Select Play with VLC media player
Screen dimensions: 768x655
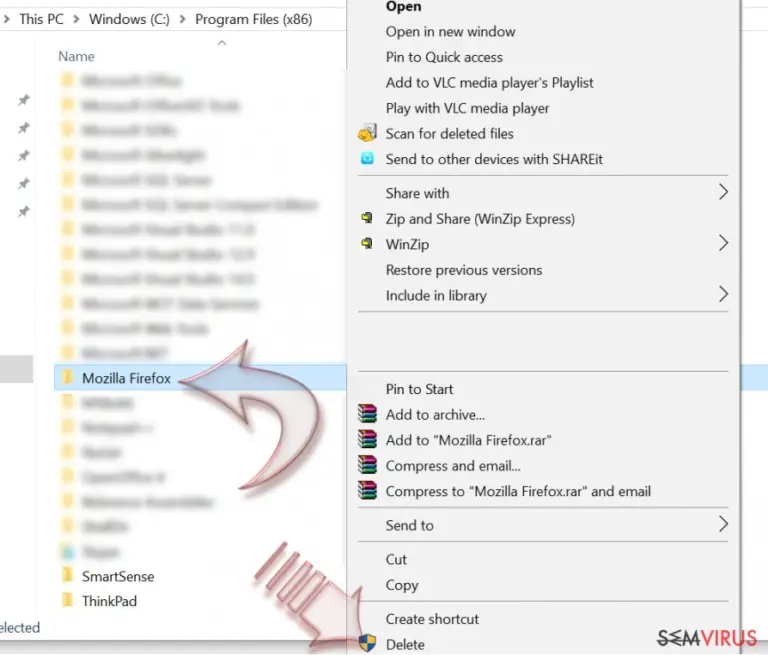coord(467,108)
